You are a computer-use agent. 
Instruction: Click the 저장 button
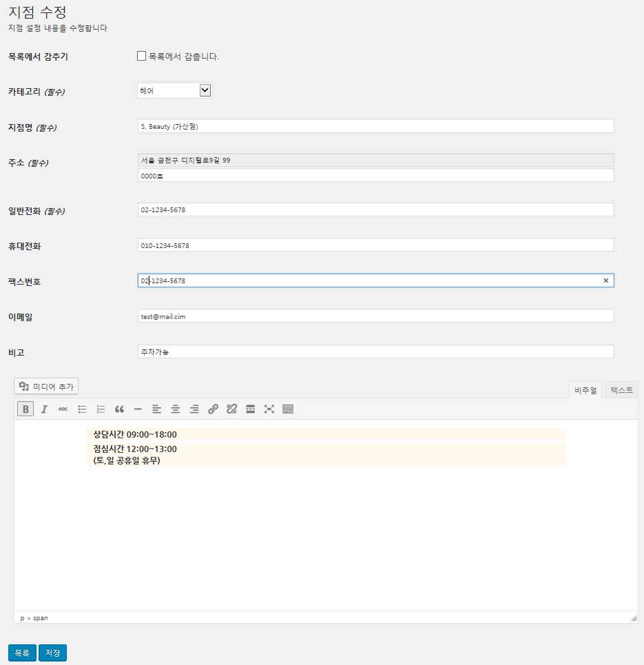(x=52, y=653)
